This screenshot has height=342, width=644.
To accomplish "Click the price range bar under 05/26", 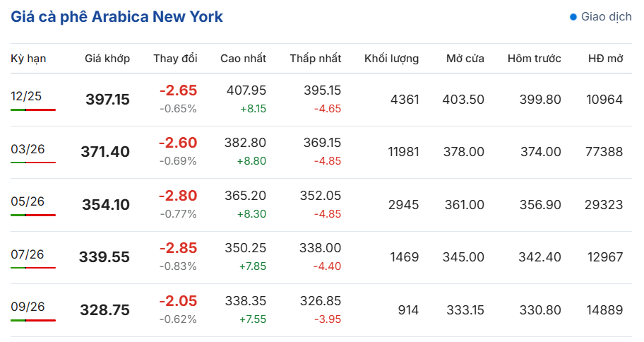I will coord(33,216).
